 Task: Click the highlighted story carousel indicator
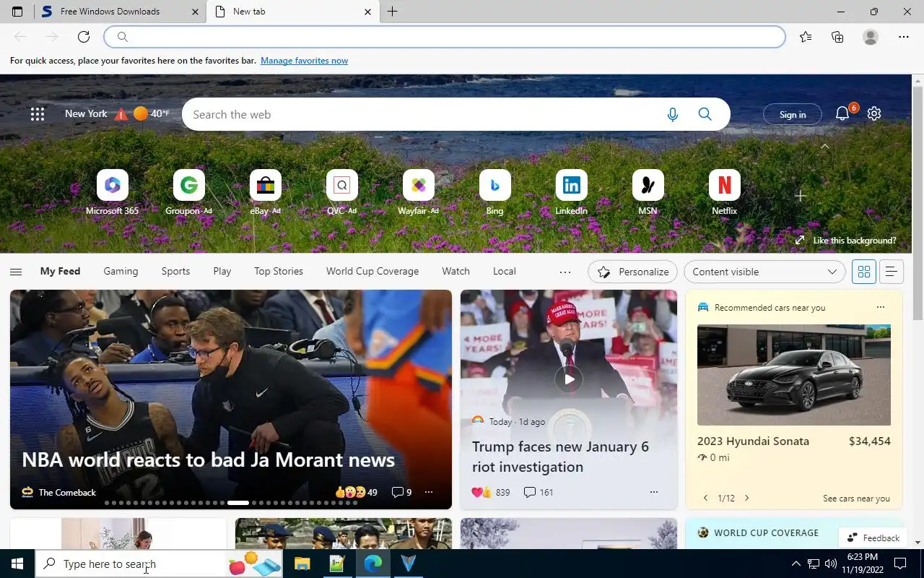tap(238, 502)
